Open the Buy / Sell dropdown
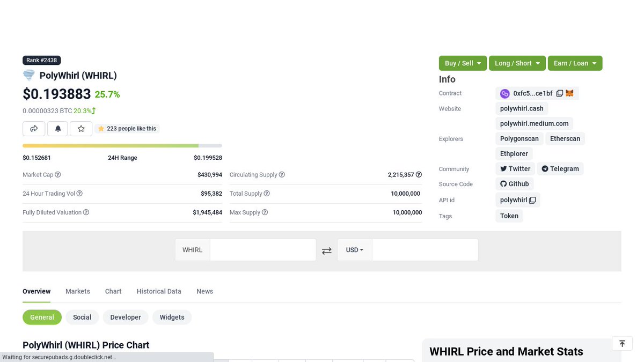Screen dimensions: 644x362 tap(463, 63)
